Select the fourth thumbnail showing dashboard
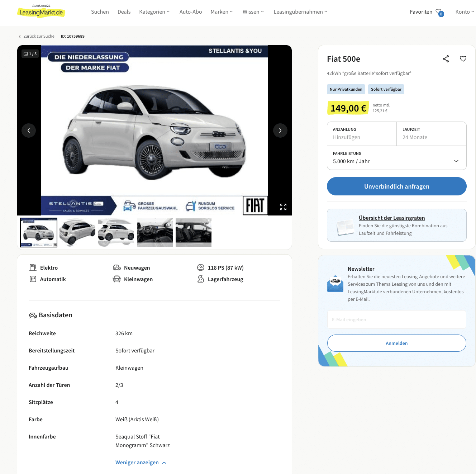This screenshot has height=474, width=476. [155, 232]
